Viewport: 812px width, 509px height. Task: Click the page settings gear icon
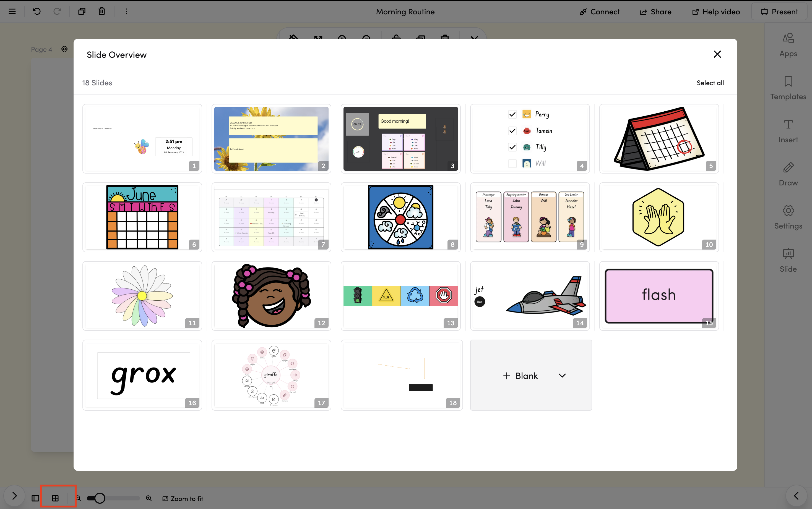coord(64,49)
